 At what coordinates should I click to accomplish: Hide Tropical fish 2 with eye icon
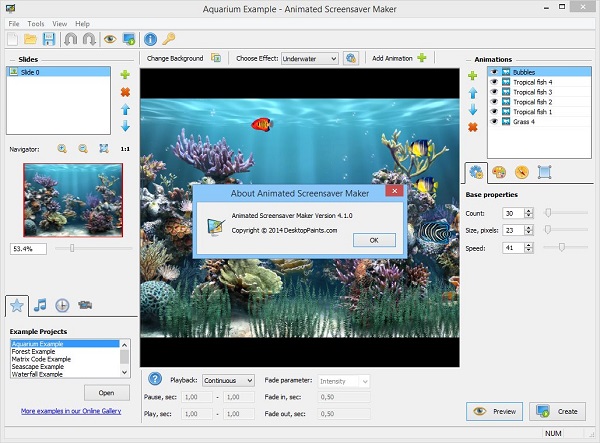pyautogui.click(x=494, y=102)
